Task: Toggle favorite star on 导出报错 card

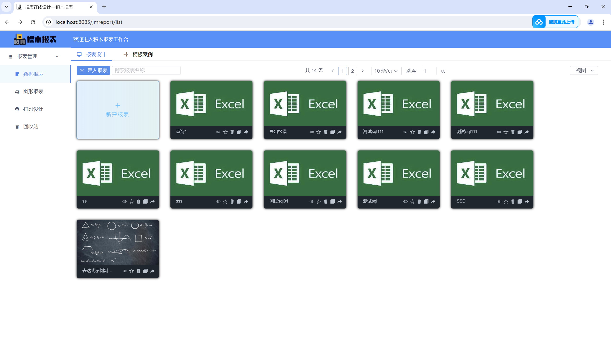Action: (319, 132)
